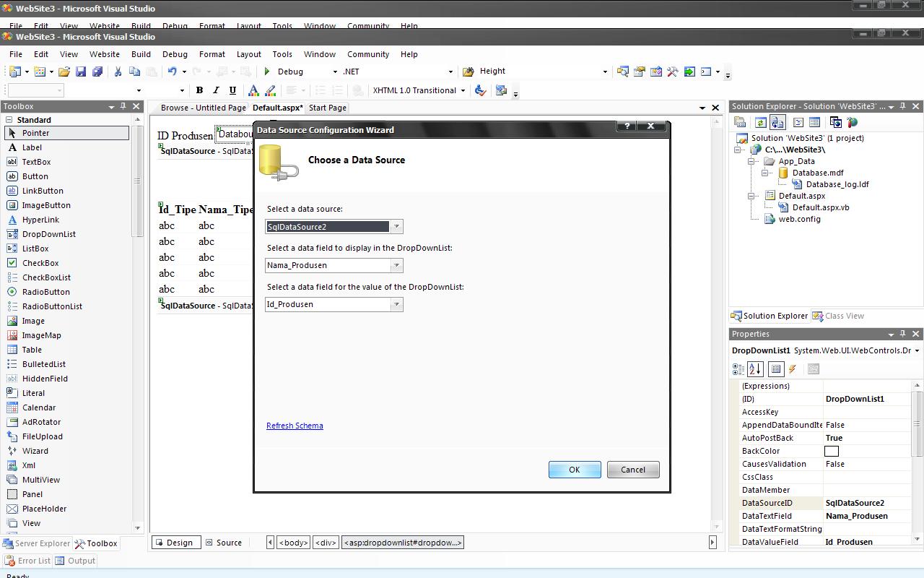Click Solution Explorer Refresh icon
This screenshot has width=924, height=578.
(760, 123)
